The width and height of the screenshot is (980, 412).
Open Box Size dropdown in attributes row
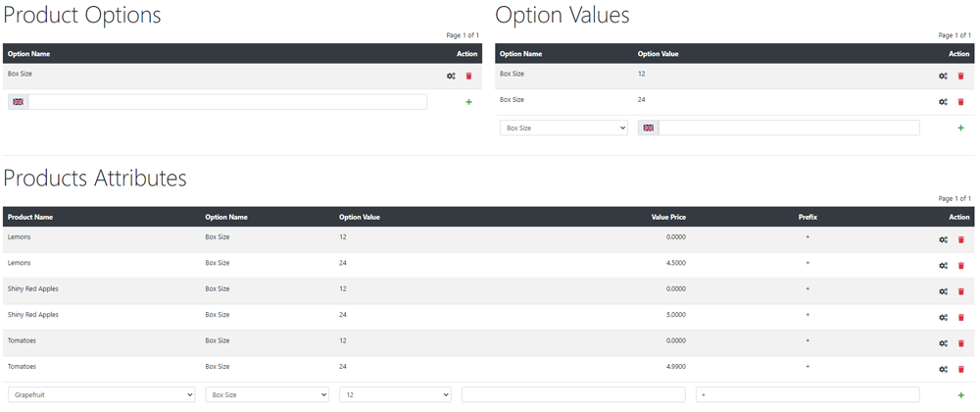coord(267,395)
